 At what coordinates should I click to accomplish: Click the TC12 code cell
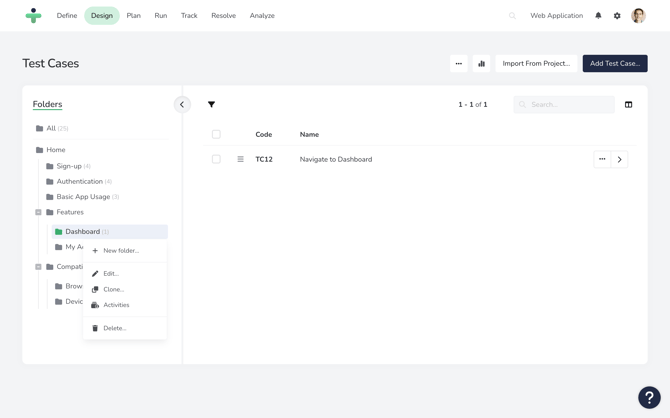tap(264, 159)
